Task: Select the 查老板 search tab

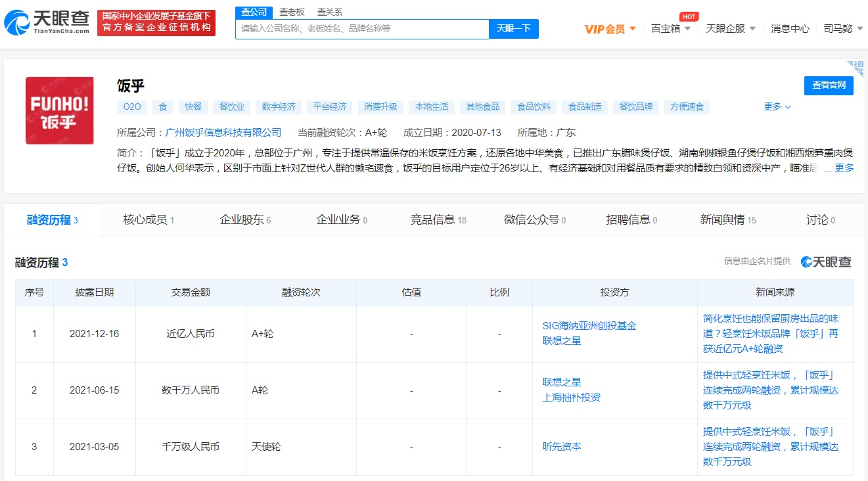Action: pos(292,12)
